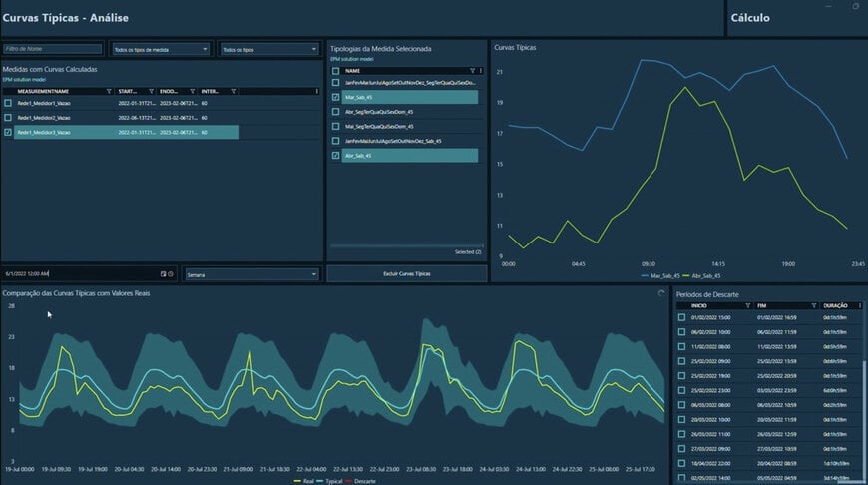Open the calendar date picker icon
Viewport: 868px width, 485px height.
163,273
